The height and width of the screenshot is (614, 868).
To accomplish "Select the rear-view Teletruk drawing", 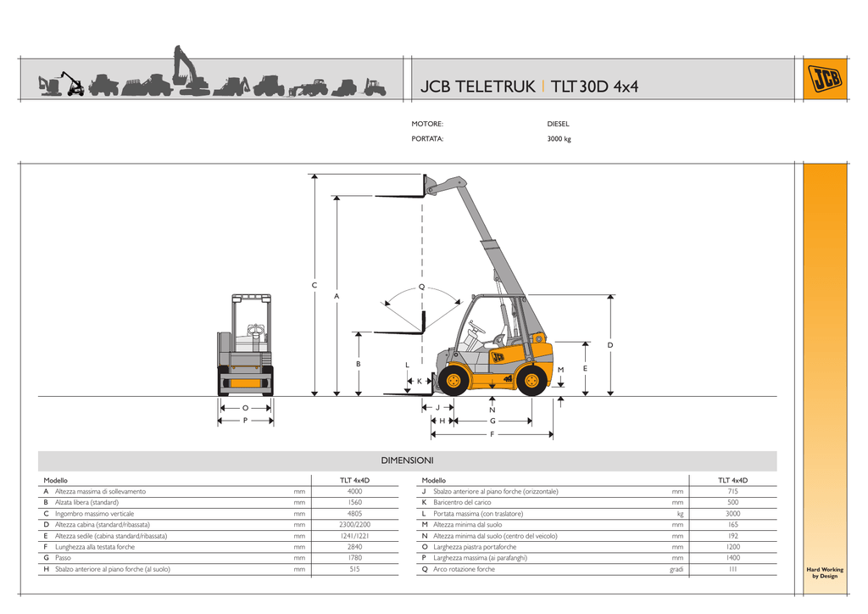I will [245, 345].
